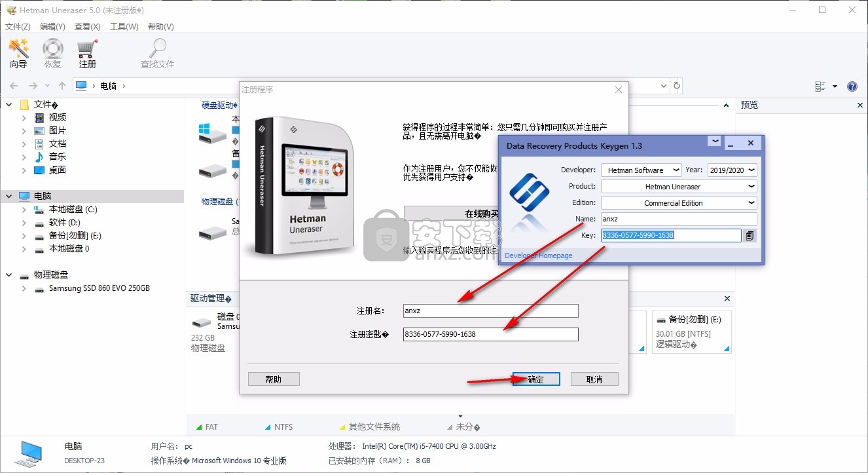Expand 本地磁盘 (C:) tree node

(24, 209)
